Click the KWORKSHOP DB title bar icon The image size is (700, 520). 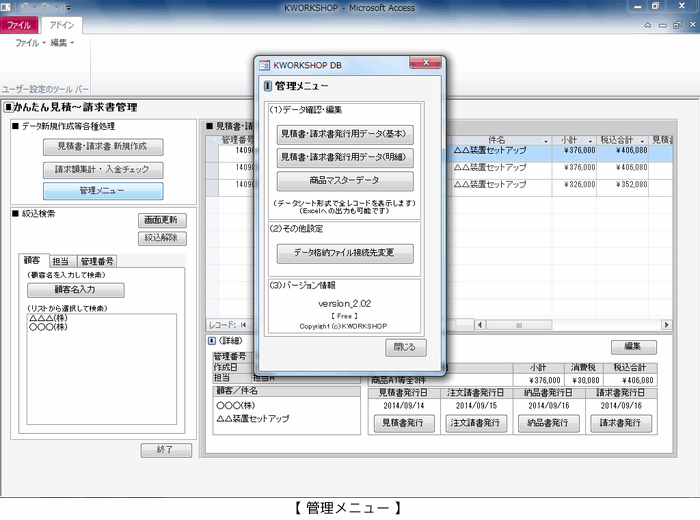[x=265, y=66]
